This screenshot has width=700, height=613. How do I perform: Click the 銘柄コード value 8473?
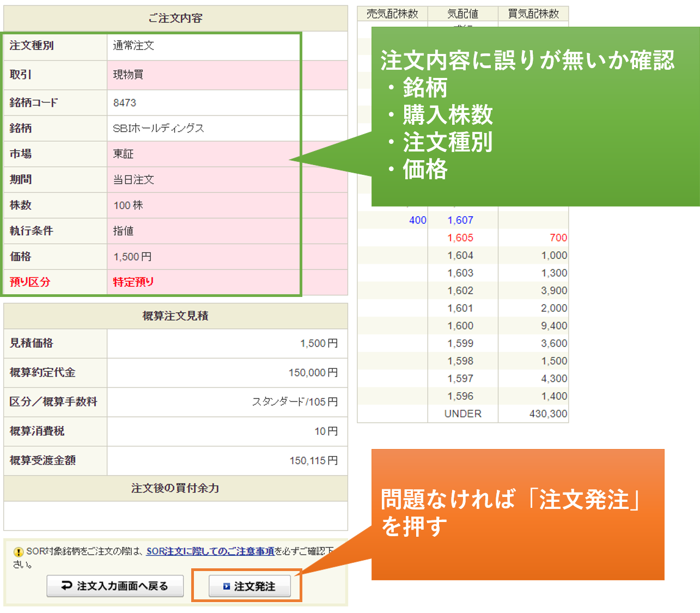125,103
